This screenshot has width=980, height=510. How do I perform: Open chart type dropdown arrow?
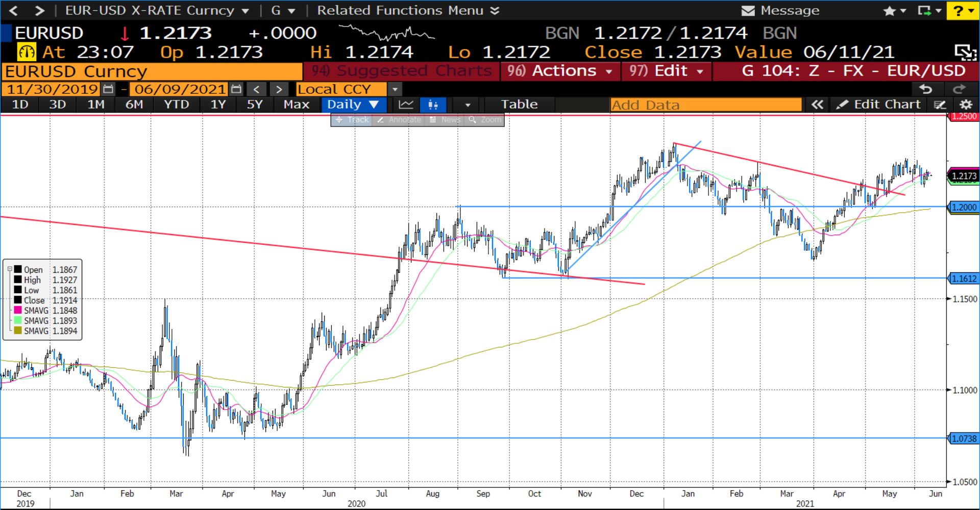467,105
